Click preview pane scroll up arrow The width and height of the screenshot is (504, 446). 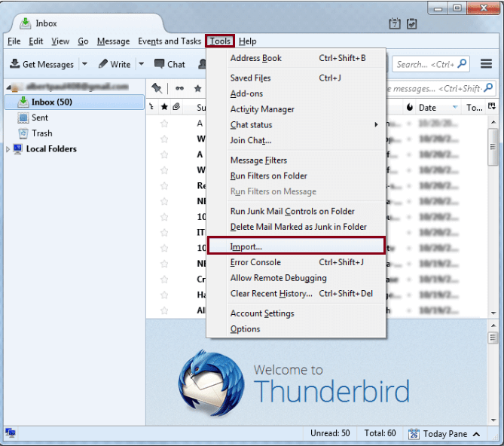[493, 325]
